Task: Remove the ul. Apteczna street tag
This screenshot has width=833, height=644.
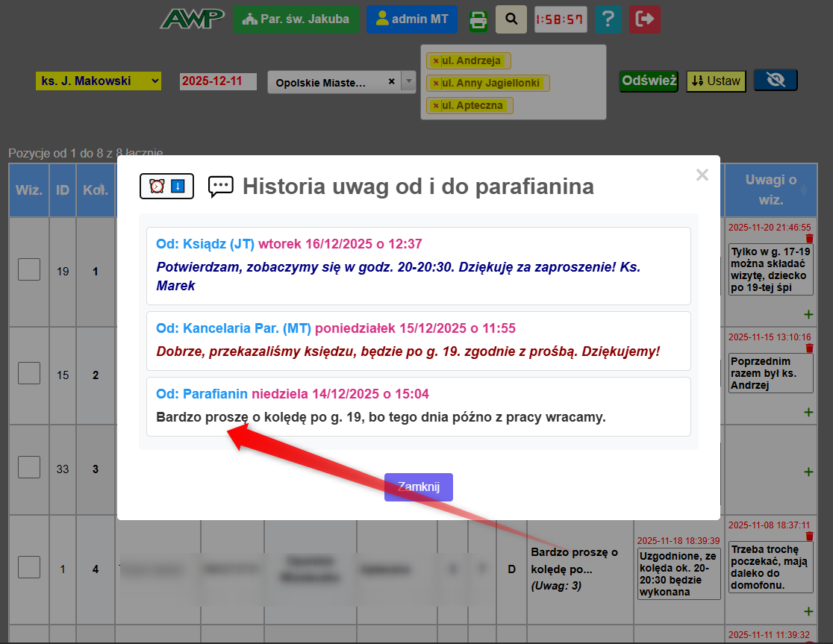Action: [x=436, y=106]
